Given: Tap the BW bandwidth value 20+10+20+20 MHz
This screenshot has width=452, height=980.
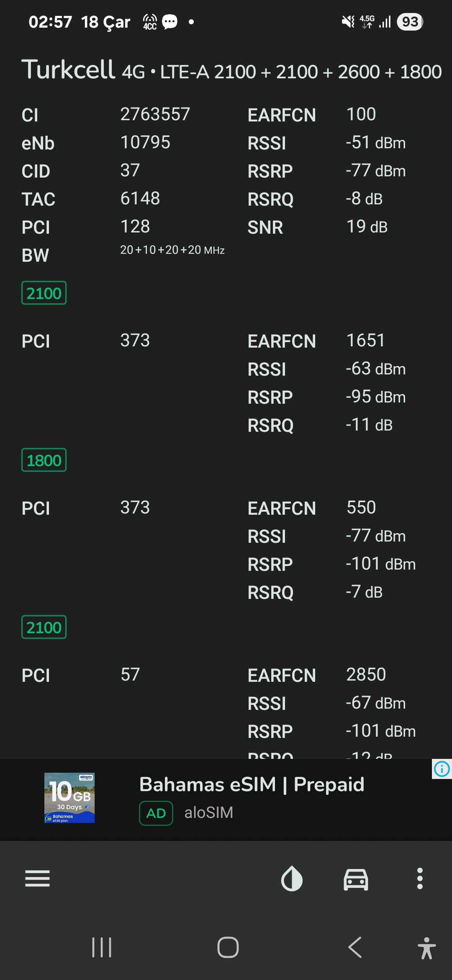Looking at the screenshot, I should 172,250.
